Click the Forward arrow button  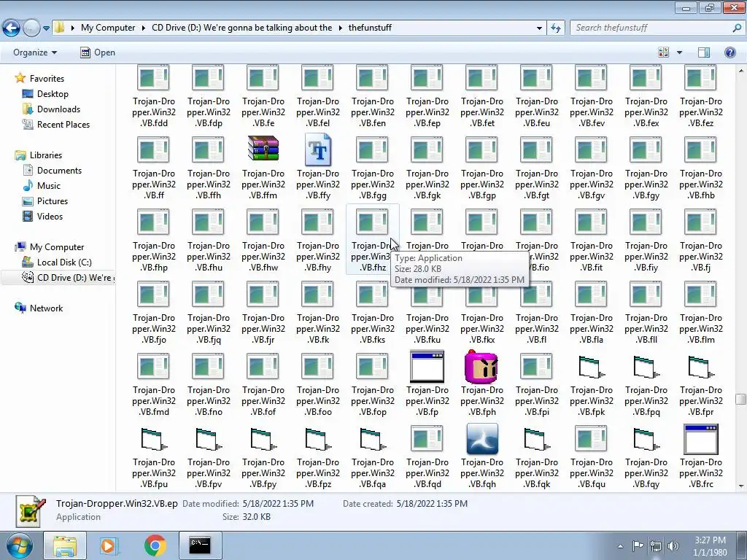point(31,28)
